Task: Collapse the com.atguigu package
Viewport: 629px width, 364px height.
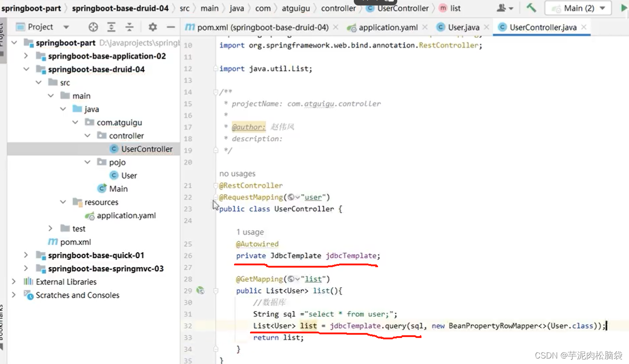Action: coord(75,122)
